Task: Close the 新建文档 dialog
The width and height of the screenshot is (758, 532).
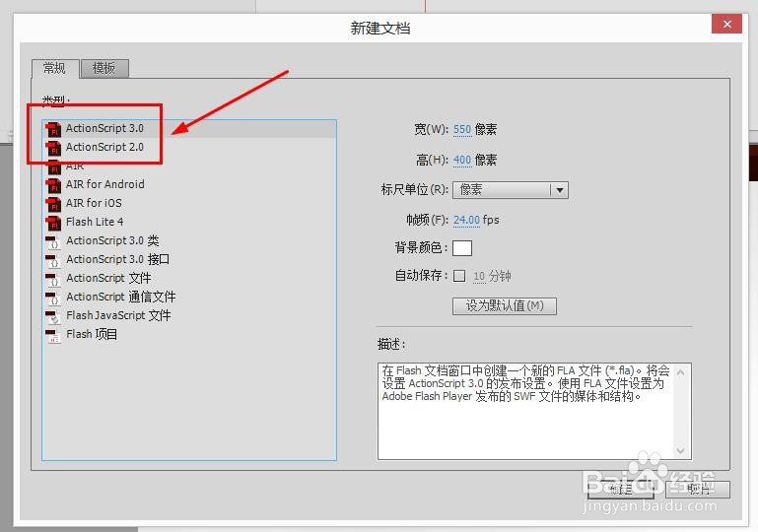Action: click(x=726, y=25)
